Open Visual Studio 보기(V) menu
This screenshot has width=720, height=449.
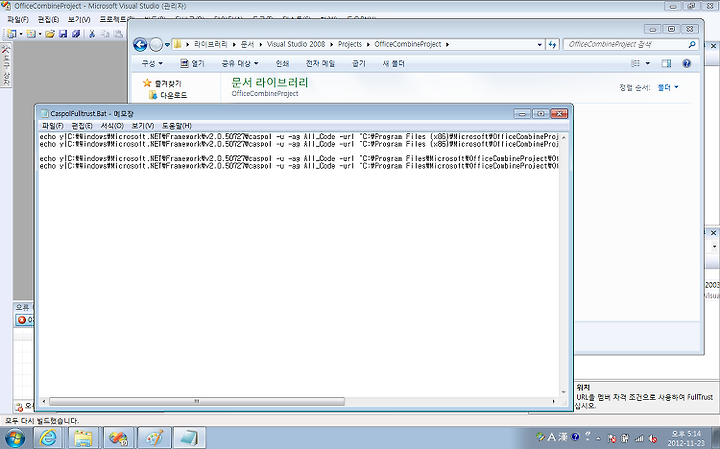coord(79,19)
